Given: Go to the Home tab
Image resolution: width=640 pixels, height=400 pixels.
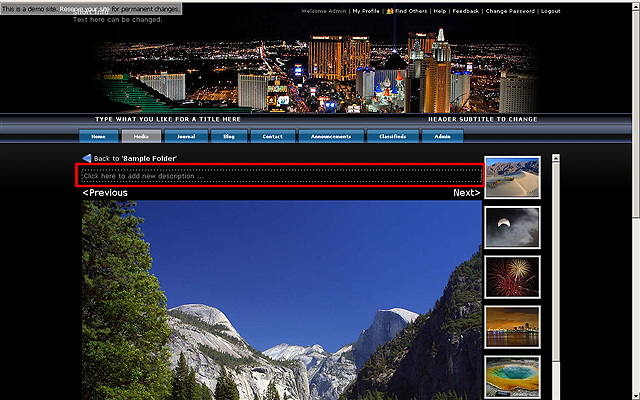Looking at the screenshot, I should pos(98,136).
